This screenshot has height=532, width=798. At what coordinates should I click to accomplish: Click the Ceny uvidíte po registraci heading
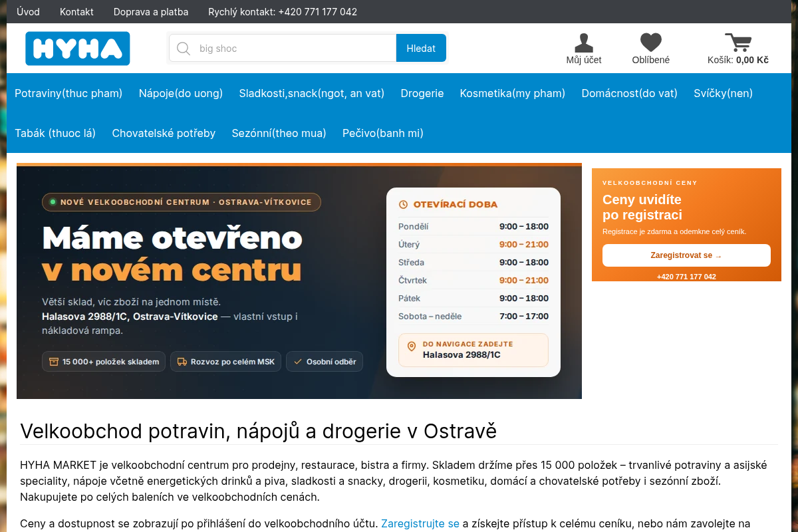(642, 207)
